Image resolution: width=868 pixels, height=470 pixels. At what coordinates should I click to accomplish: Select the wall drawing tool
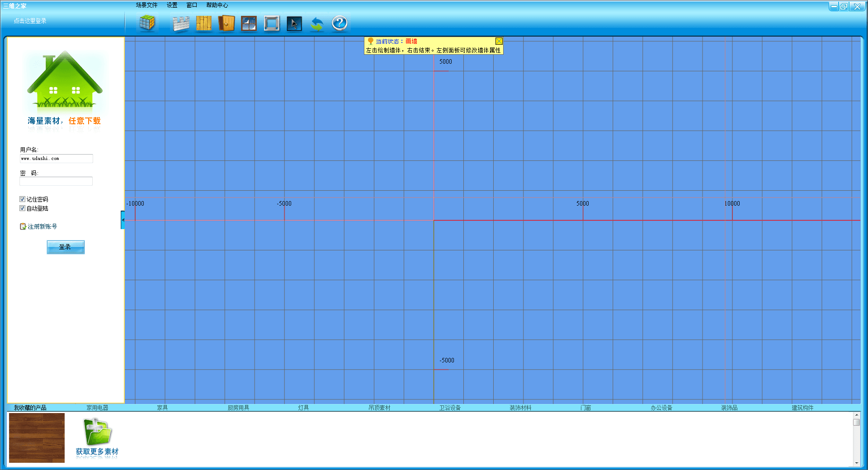point(181,23)
